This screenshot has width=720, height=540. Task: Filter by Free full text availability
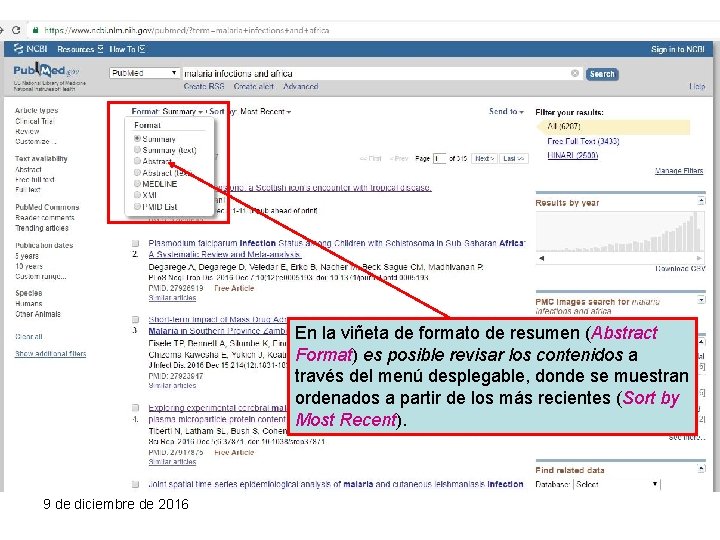(x=35, y=180)
